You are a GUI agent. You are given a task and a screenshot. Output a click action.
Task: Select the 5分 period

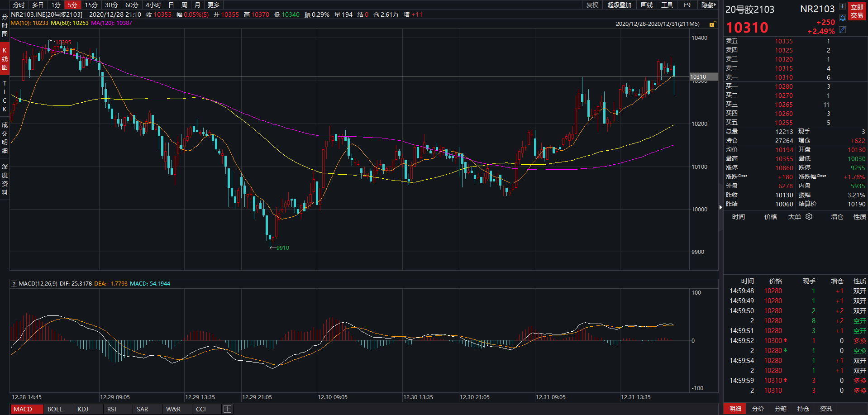[72, 5]
